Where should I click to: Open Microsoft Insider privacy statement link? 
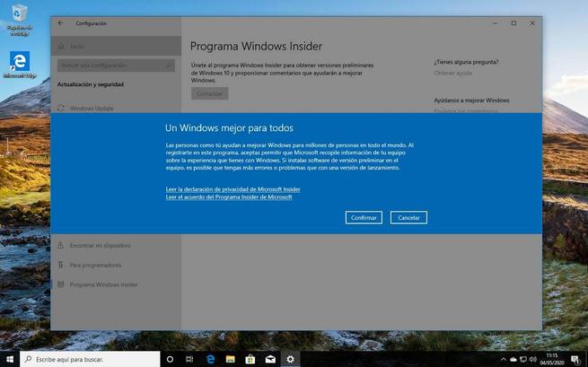click(233, 189)
